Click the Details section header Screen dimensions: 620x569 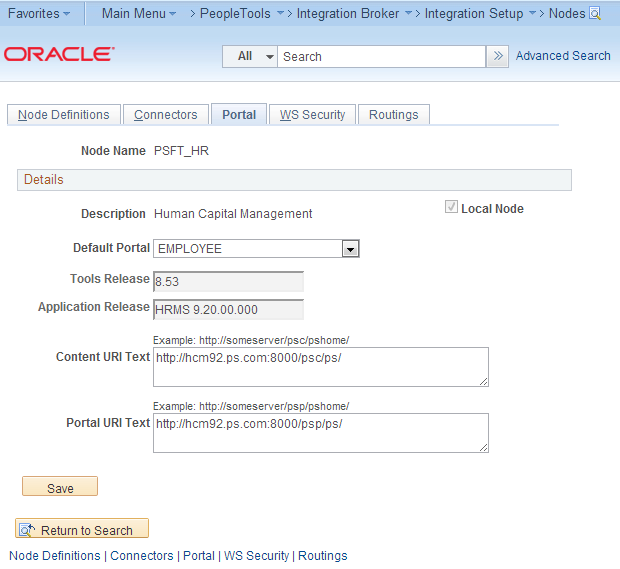tap(294, 180)
